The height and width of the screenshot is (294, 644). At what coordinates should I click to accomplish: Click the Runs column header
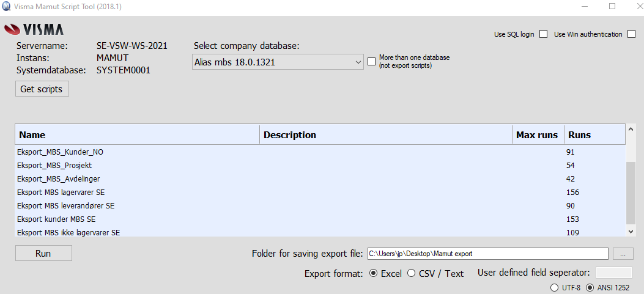tap(594, 134)
